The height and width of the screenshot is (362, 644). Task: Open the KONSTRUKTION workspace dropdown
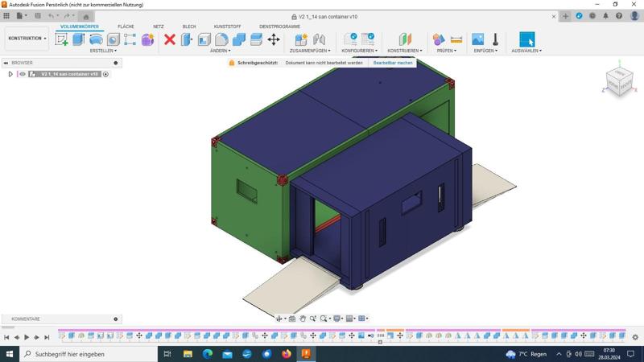point(27,38)
